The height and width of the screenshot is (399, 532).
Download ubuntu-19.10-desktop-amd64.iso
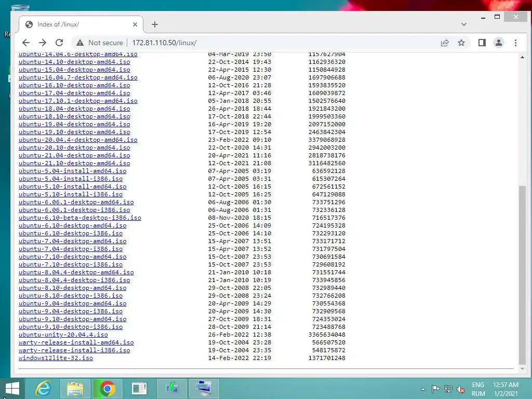point(74,132)
